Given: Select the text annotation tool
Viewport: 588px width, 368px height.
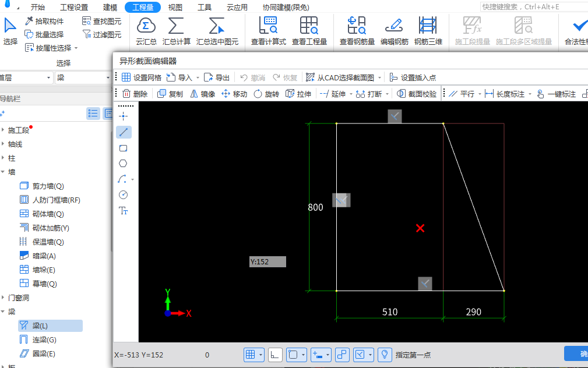Looking at the screenshot, I should point(124,211).
